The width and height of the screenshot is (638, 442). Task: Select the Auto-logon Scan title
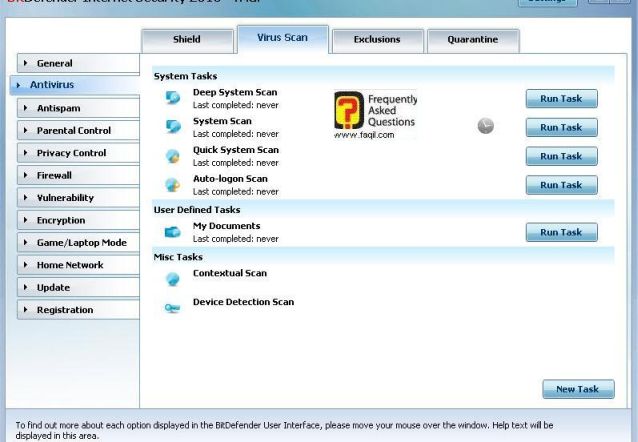(230, 179)
